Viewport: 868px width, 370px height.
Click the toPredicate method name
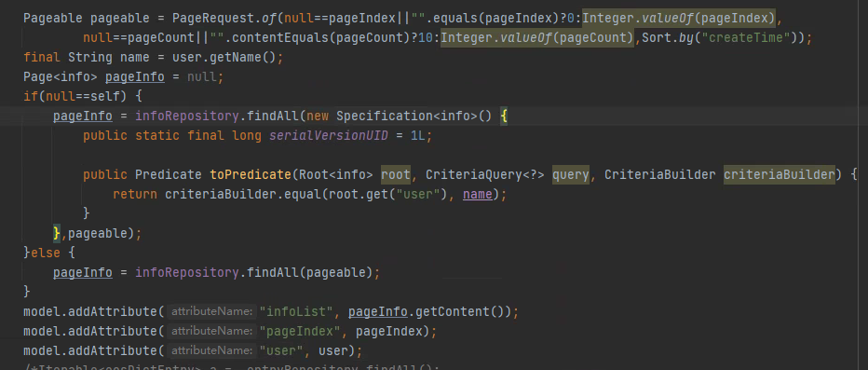[251, 175]
